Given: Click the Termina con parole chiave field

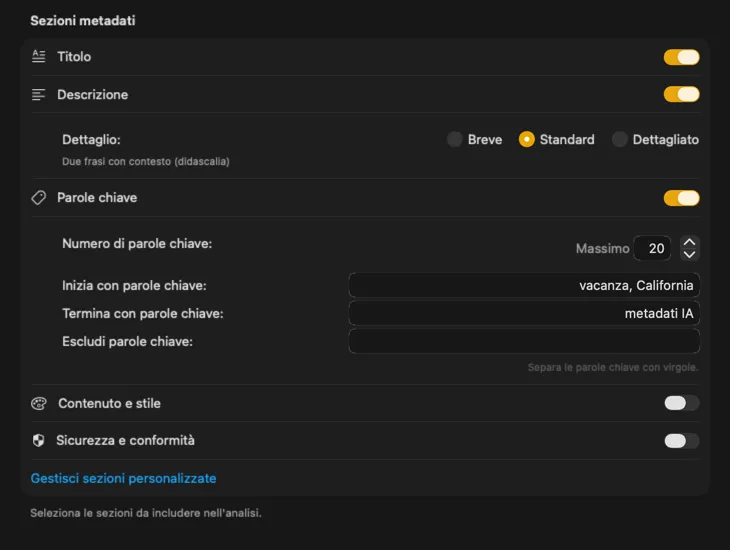Looking at the screenshot, I should coord(524,313).
